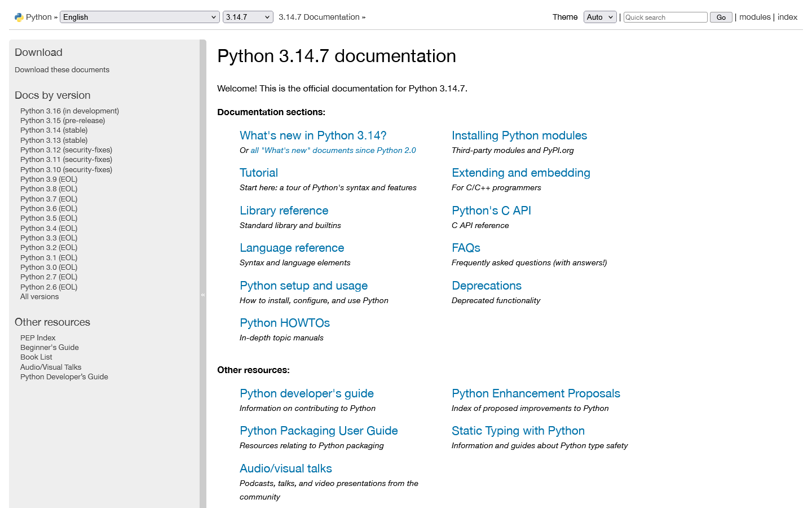
Task: Open Python 3.16 (in development) docs
Action: tap(69, 111)
